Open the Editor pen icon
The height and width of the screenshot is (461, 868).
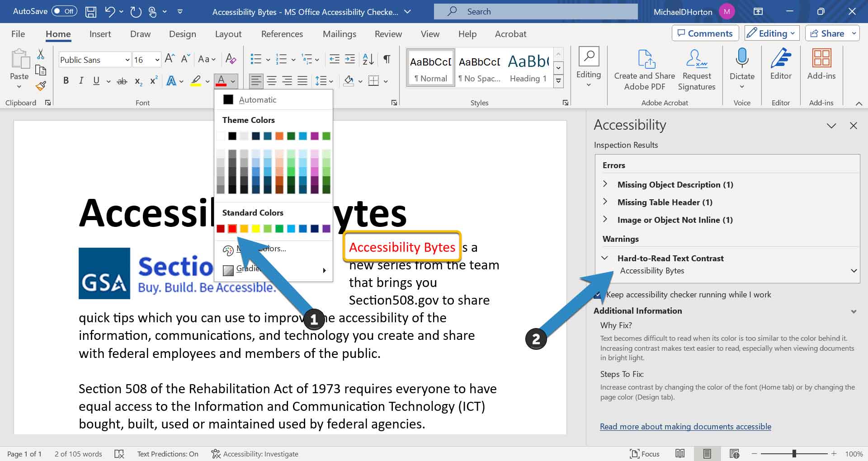click(x=781, y=65)
